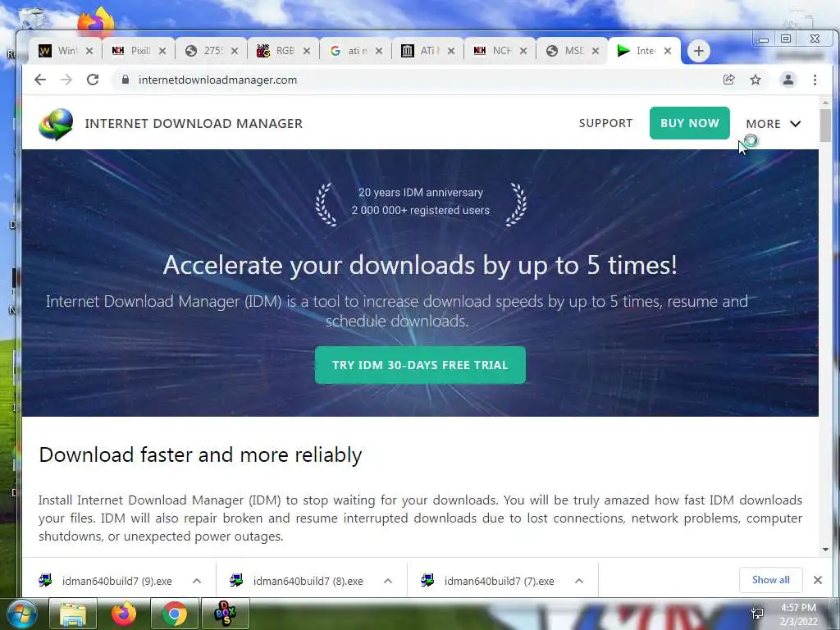Switch to Chrome on the taskbar
Viewport: 840px width, 630px height.
(x=175, y=614)
